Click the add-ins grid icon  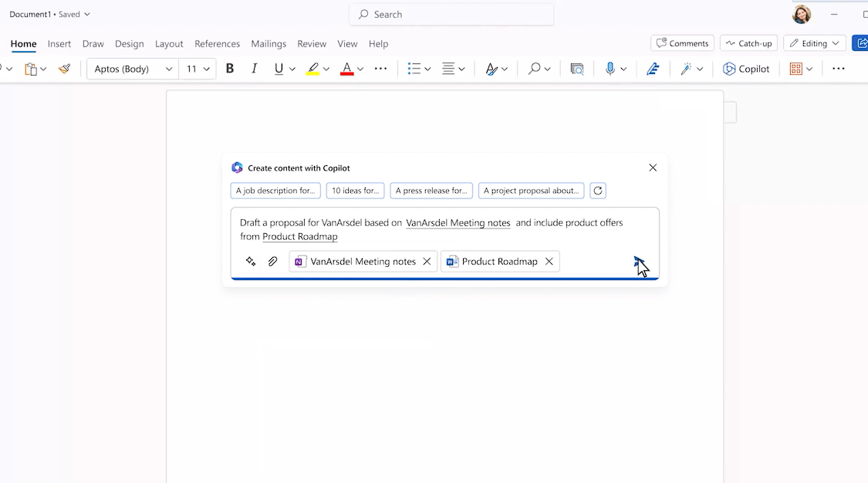[x=796, y=69]
